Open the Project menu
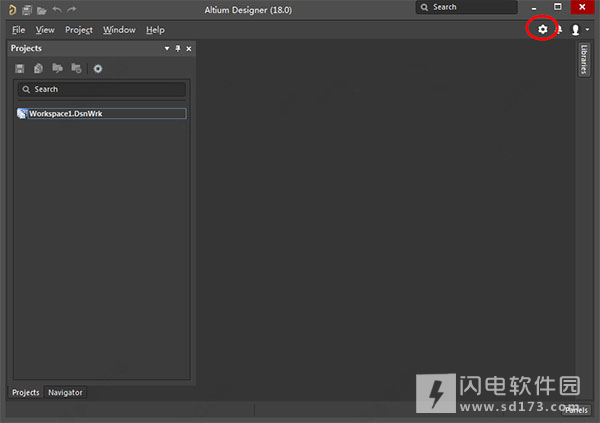 click(79, 30)
